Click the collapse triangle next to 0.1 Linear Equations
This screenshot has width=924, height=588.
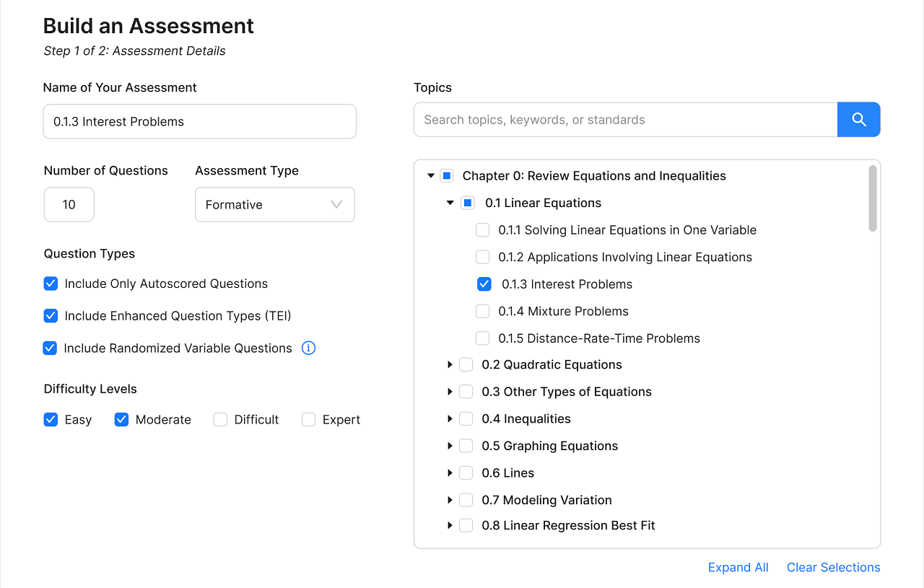pos(450,203)
